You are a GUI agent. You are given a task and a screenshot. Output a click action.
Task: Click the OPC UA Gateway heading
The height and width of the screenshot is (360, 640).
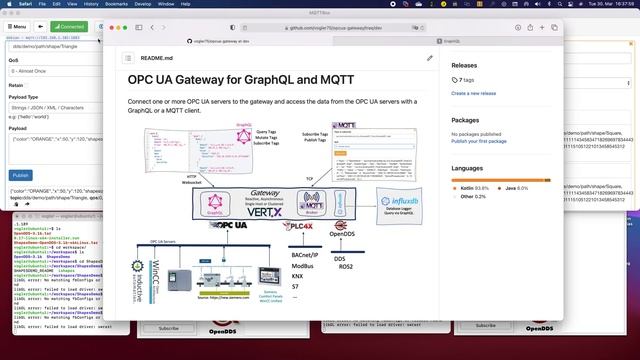[x=241, y=80]
